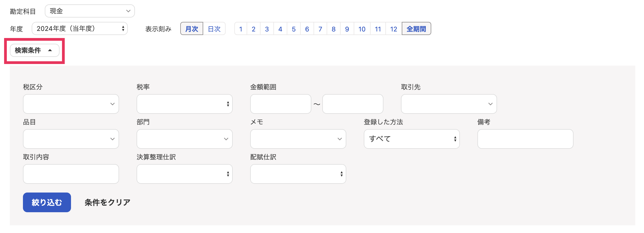Select month 1 in the period selector
Image resolution: width=644 pixels, height=233 pixels.
click(241, 29)
